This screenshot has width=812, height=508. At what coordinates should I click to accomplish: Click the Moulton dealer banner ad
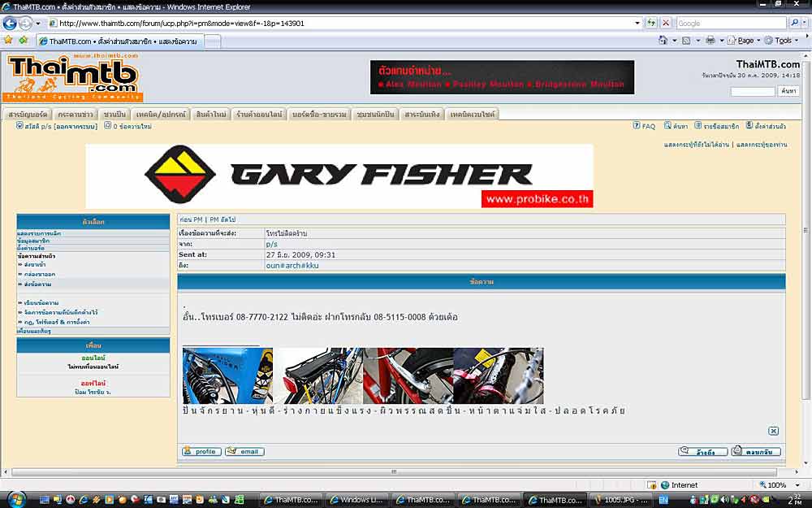[502, 77]
